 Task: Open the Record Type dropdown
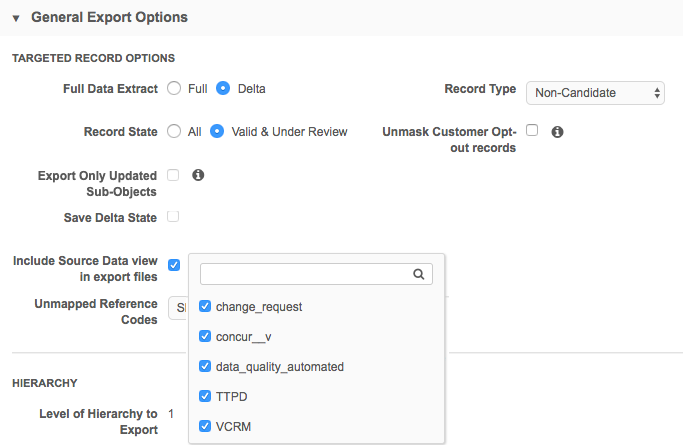coord(595,93)
